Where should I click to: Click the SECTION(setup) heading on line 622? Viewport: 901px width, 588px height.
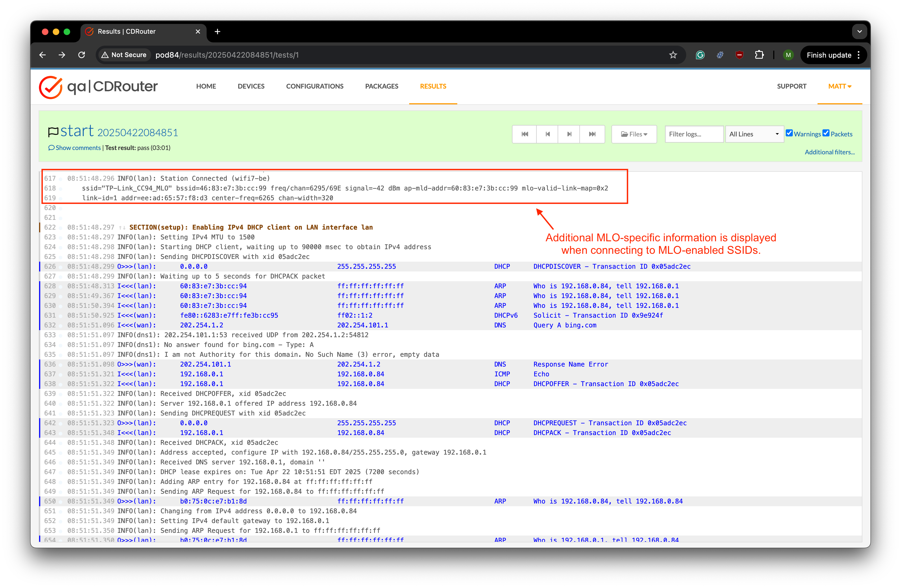pyautogui.click(x=251, y=227)
